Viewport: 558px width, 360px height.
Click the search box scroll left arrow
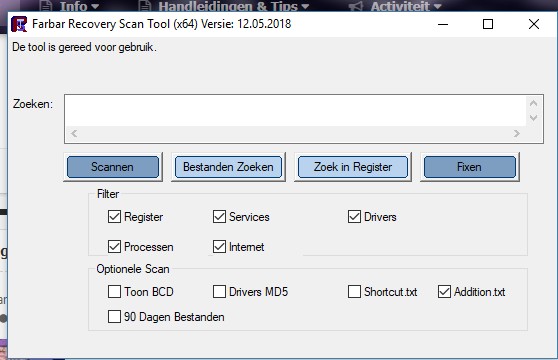(74, 133)
